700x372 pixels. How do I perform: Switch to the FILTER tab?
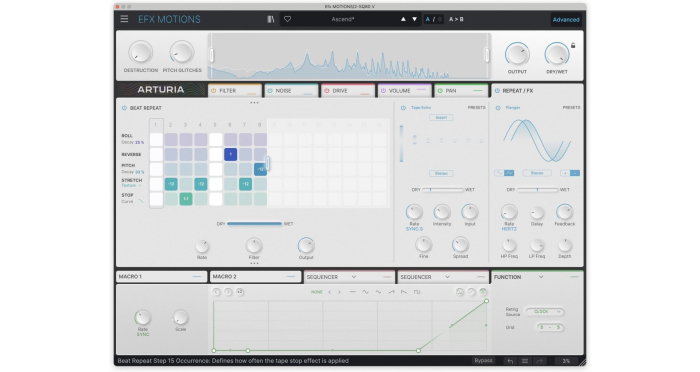pos(235,91)
